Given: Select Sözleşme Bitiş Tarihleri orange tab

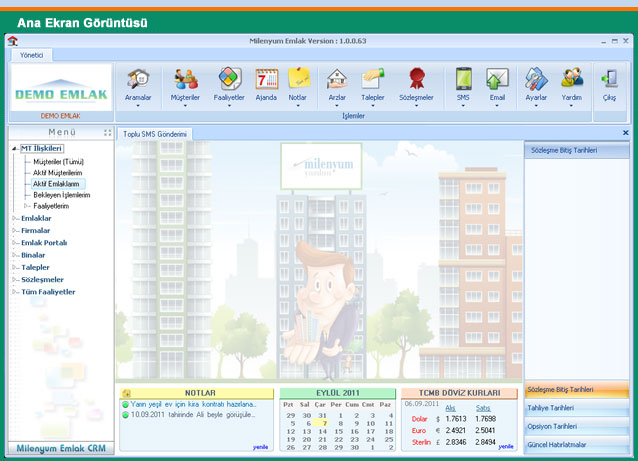Looking at the screenshot, I should point(577,390).
